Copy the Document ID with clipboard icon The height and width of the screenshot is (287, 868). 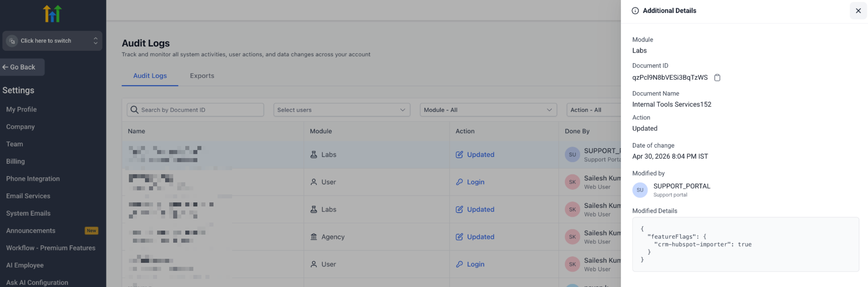pos(717,78)
